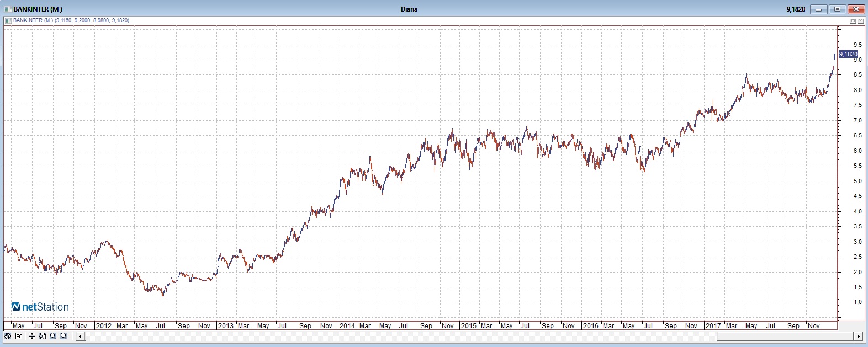This screenshot has height=347, width=868.
Task: Click the vertical compress arrows icon
Action: click(32, 336)
